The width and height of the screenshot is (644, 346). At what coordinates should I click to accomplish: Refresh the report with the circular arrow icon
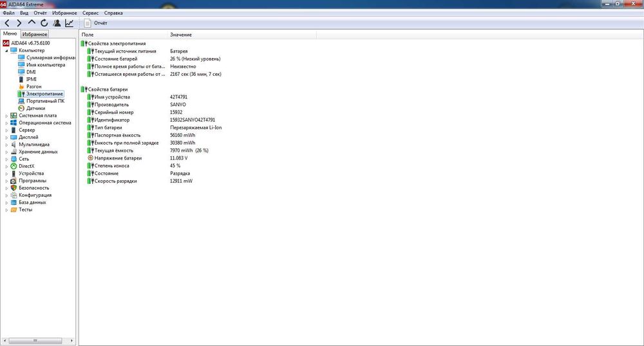(44, 23)
